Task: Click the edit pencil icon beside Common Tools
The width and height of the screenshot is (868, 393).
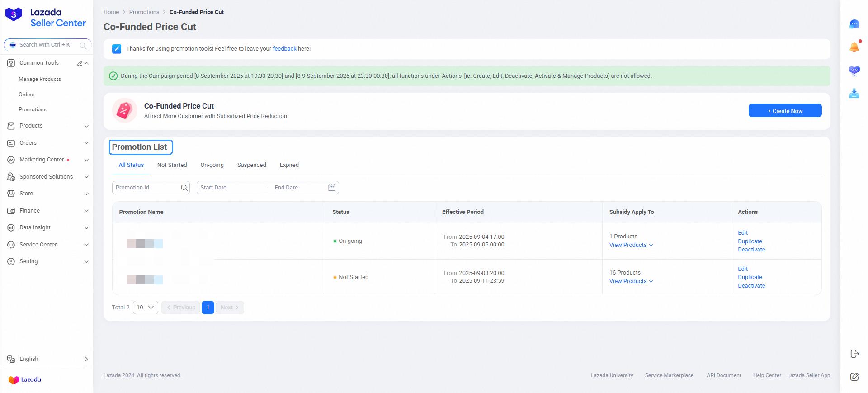Action: point(80,63)
